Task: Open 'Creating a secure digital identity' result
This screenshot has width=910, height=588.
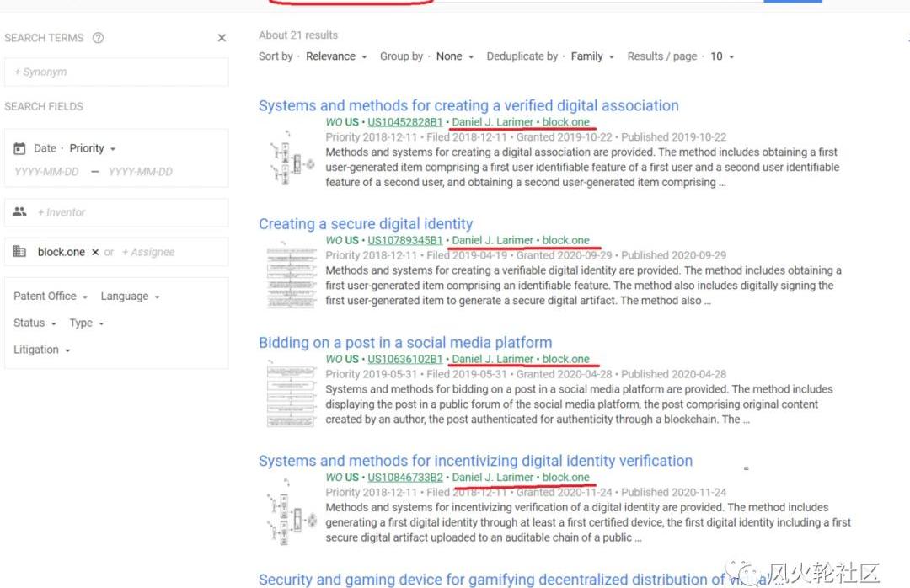Action: point(366,224)
